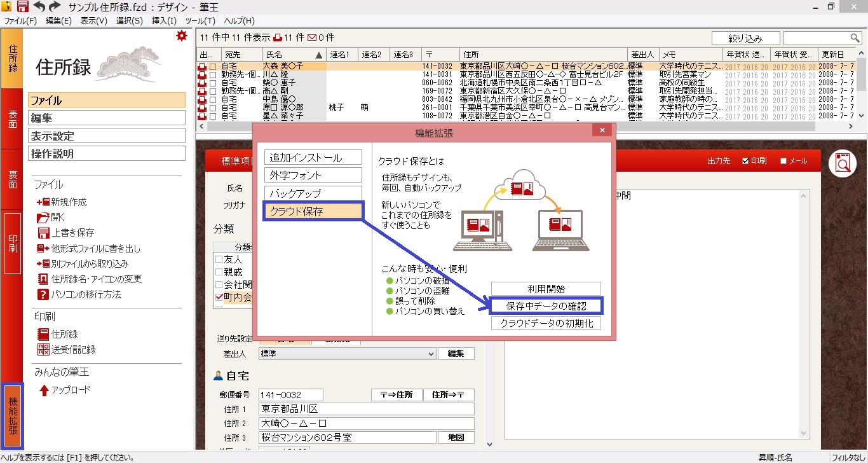Screen dimensions: 868x463
Task: Click the address list vertical scrollbar down arrow
Action: click(x=862, y=116)
